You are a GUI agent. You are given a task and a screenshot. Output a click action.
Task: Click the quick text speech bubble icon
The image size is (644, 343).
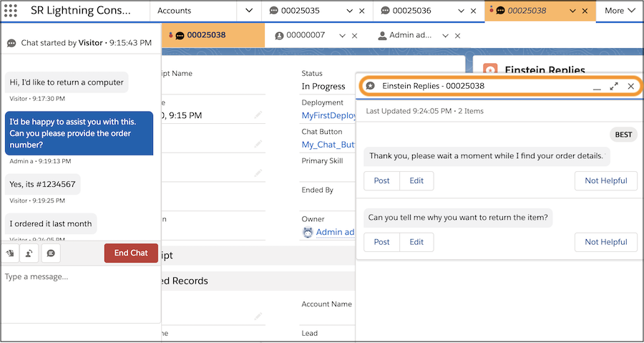tap(51, 253)
